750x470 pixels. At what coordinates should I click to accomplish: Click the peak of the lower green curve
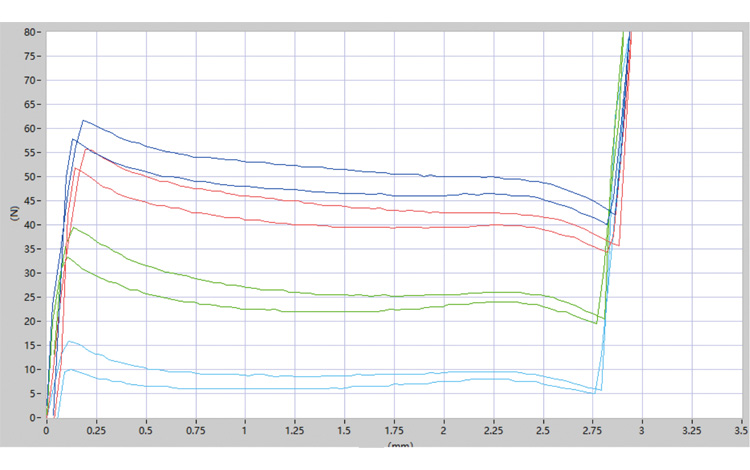[67, 257]
